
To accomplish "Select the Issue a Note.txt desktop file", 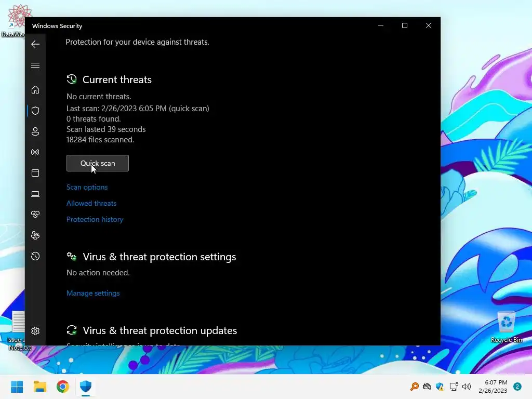I will click(19, 331).
